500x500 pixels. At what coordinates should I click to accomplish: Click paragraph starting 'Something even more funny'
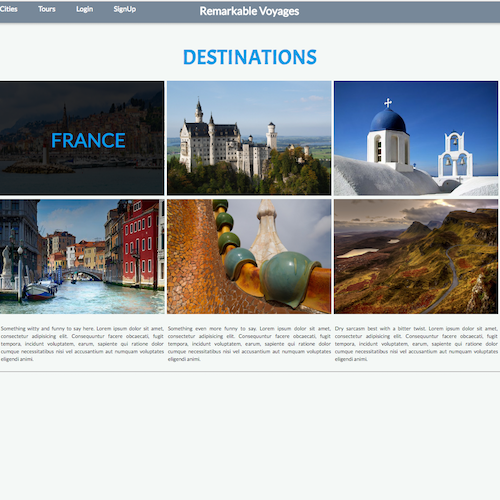(x=249, y=344)
